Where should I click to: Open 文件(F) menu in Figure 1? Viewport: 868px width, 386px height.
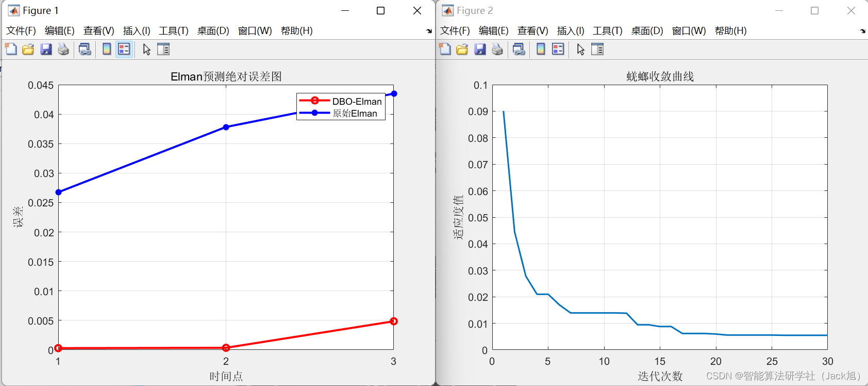click(x=21, y=31)
